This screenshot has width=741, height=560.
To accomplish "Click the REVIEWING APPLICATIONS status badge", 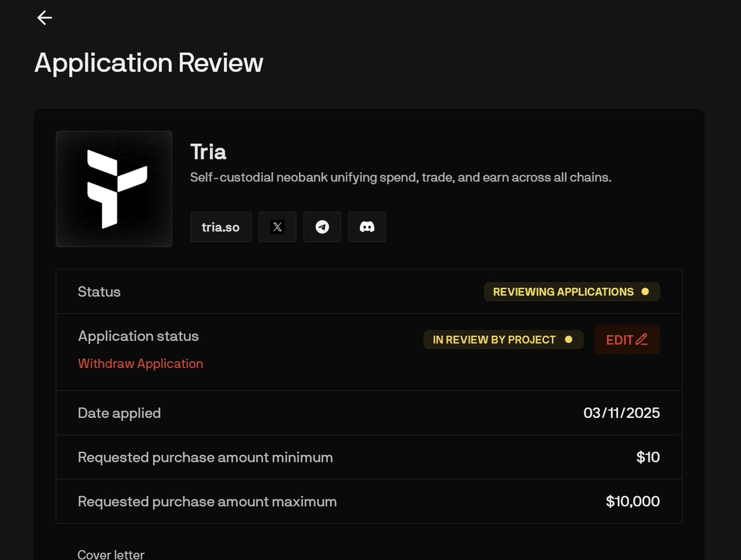I will click(572, 291).
